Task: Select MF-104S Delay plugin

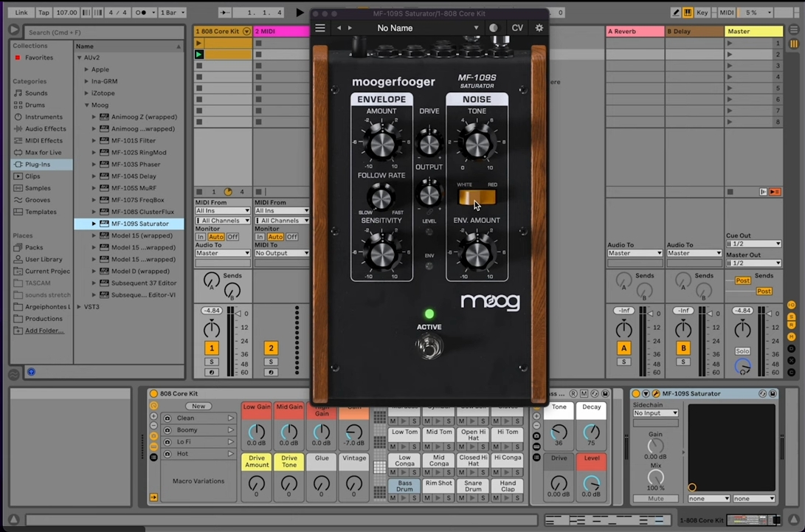Action: (134, 176)
